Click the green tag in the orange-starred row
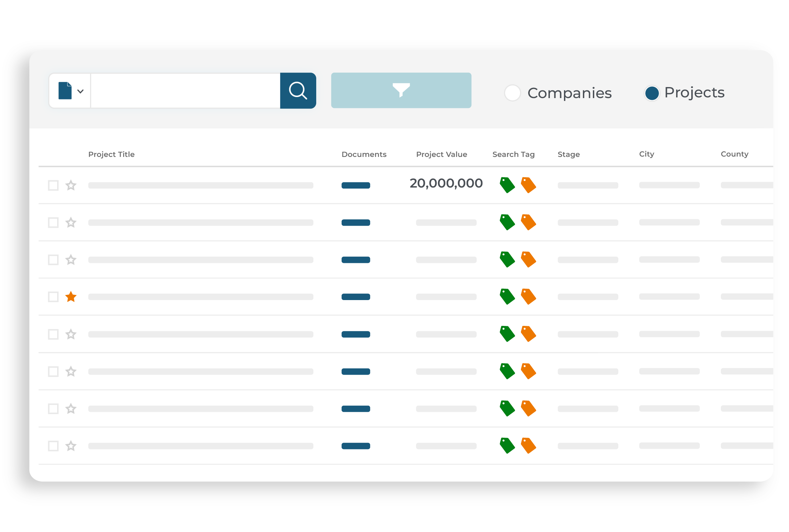 pyautogui.click(x=507, y=297)
